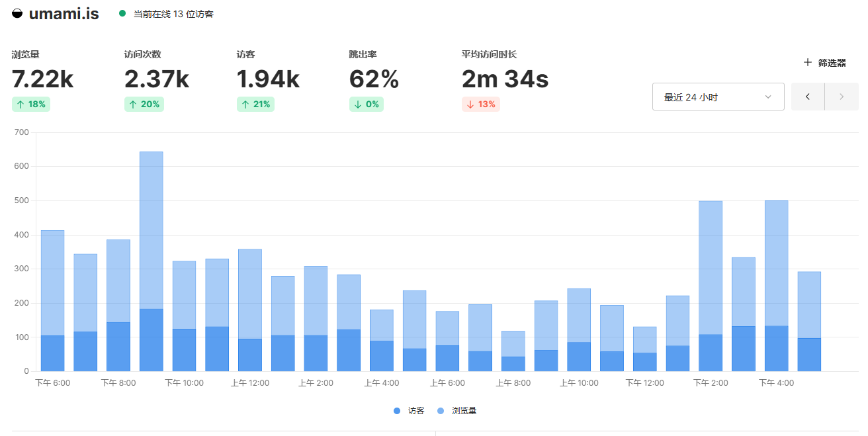
Task: Click the 21% change badge
Action: (255, 104)
